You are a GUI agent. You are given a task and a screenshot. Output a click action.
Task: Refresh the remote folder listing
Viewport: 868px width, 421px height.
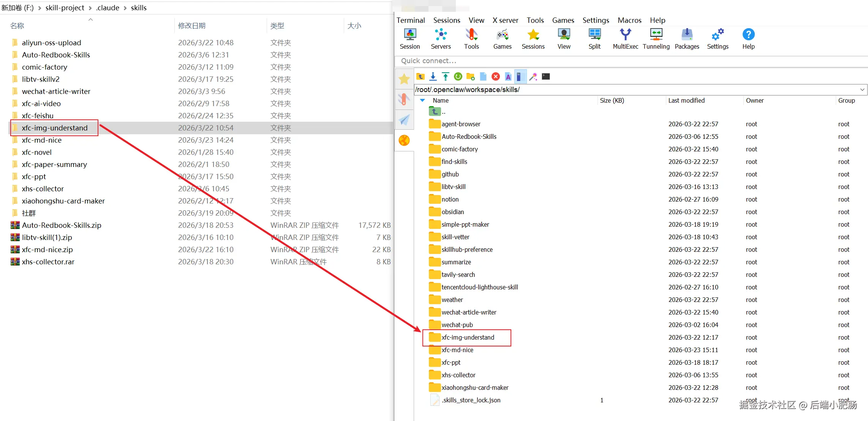[x=458, y=76]
